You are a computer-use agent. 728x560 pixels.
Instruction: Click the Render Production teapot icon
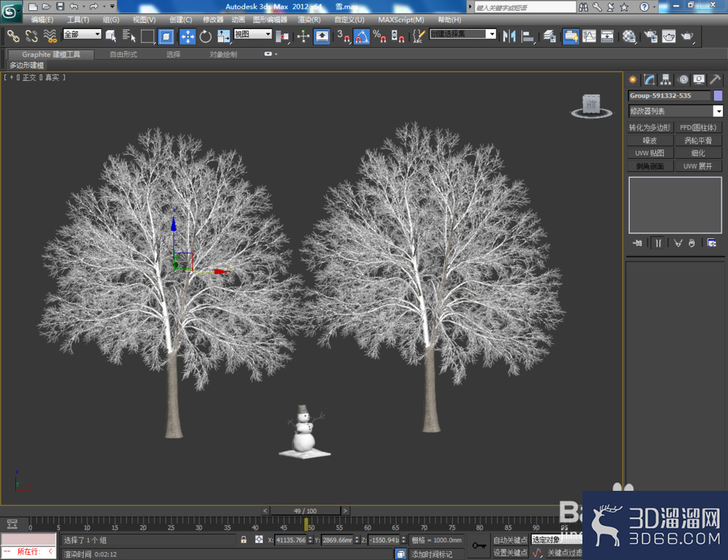687,36
